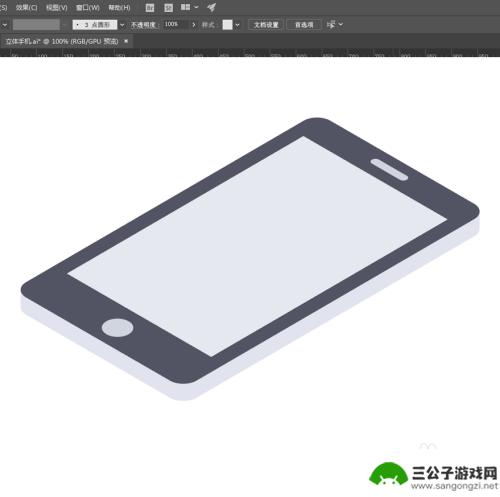Select the 3 点圆形 brush definition field
This screenshot has height=497, width=500.
tap(95, 25)
